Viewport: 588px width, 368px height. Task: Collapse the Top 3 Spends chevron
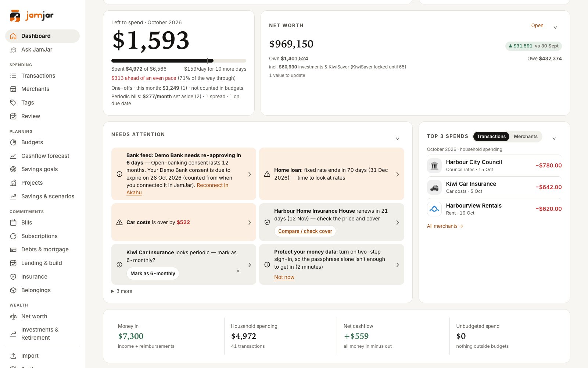click(554, 139)
